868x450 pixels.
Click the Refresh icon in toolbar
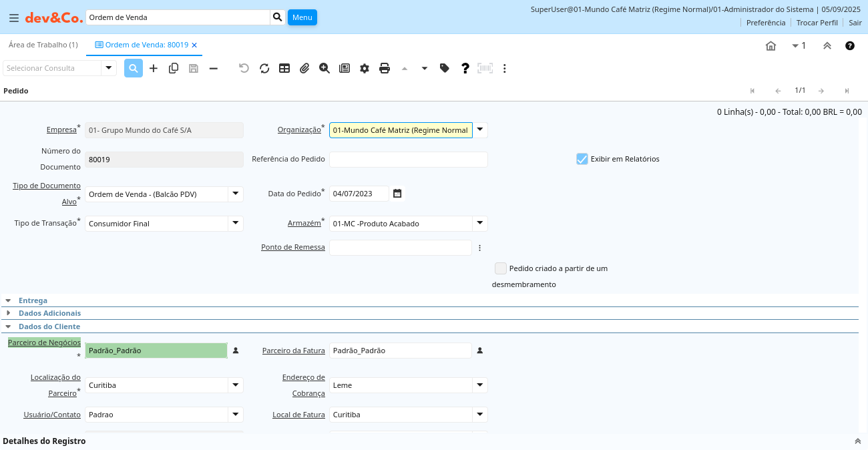(264, 68)
